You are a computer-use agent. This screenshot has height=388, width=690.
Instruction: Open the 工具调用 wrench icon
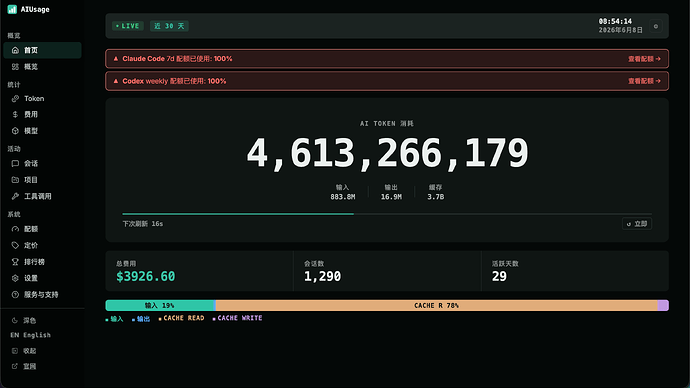[15, 196]
